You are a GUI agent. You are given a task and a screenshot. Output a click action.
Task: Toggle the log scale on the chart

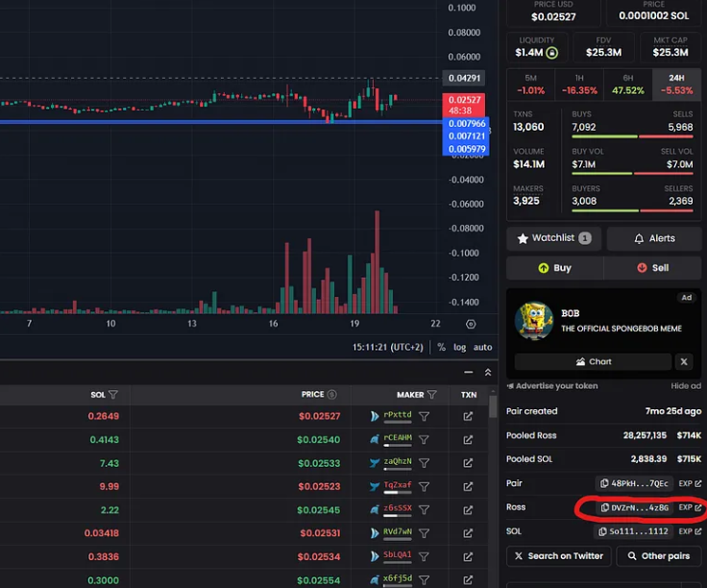click(459, 347)
